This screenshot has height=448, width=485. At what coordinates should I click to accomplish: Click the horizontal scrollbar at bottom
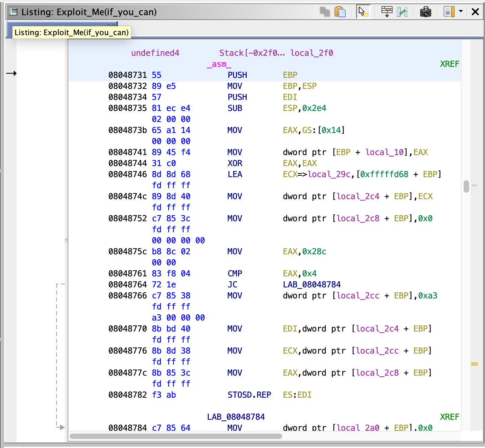click(176, 436)
